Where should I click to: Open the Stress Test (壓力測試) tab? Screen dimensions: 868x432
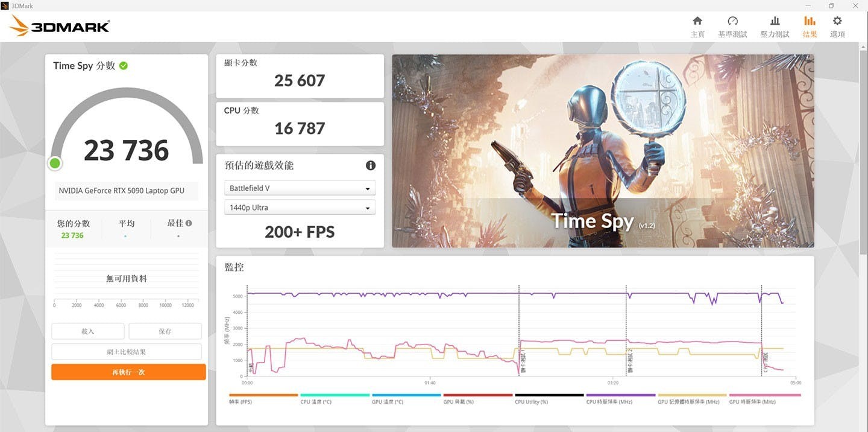(775, 27)
